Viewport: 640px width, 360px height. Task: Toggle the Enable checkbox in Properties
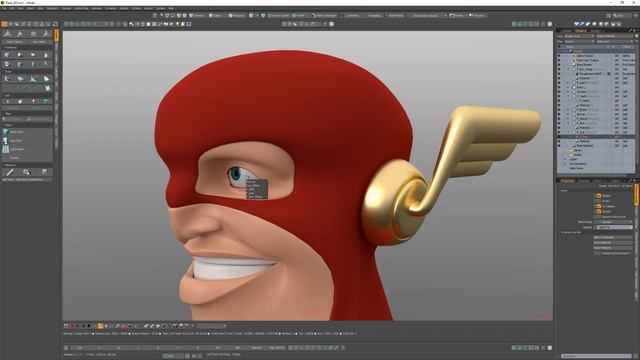pos(599,196)
